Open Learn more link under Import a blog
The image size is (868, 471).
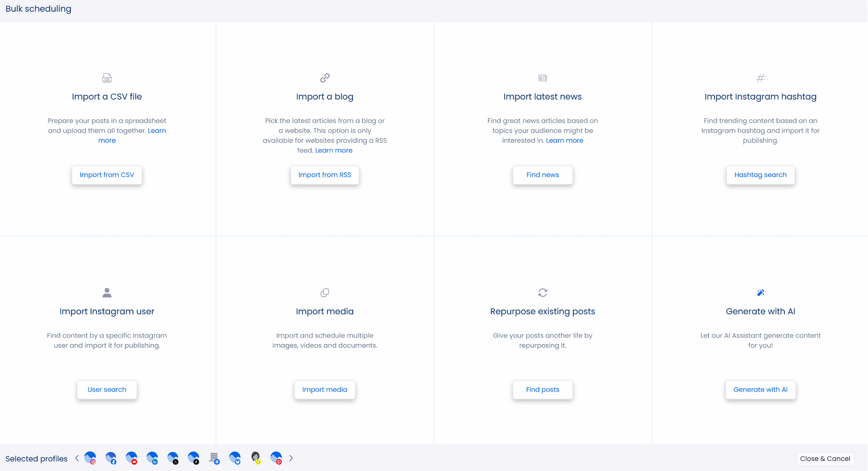pyautogui.click(x=333, y=150)
